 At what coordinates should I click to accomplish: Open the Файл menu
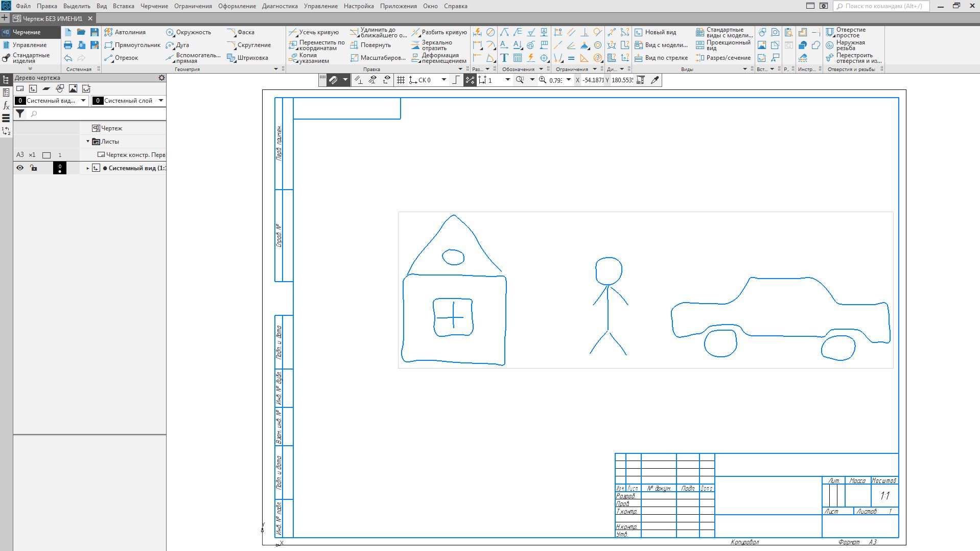pos(23,6)
